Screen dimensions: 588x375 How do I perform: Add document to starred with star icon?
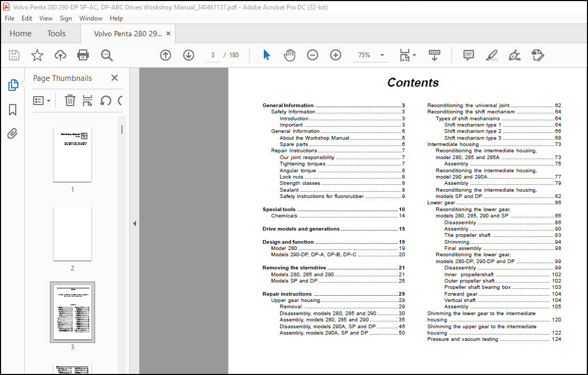[x=37, y=55]
